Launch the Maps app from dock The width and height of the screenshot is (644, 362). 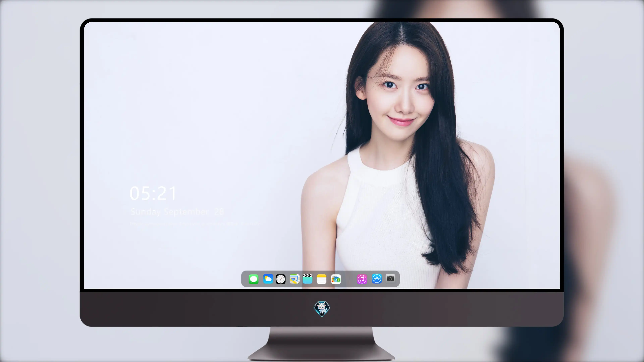294,279
